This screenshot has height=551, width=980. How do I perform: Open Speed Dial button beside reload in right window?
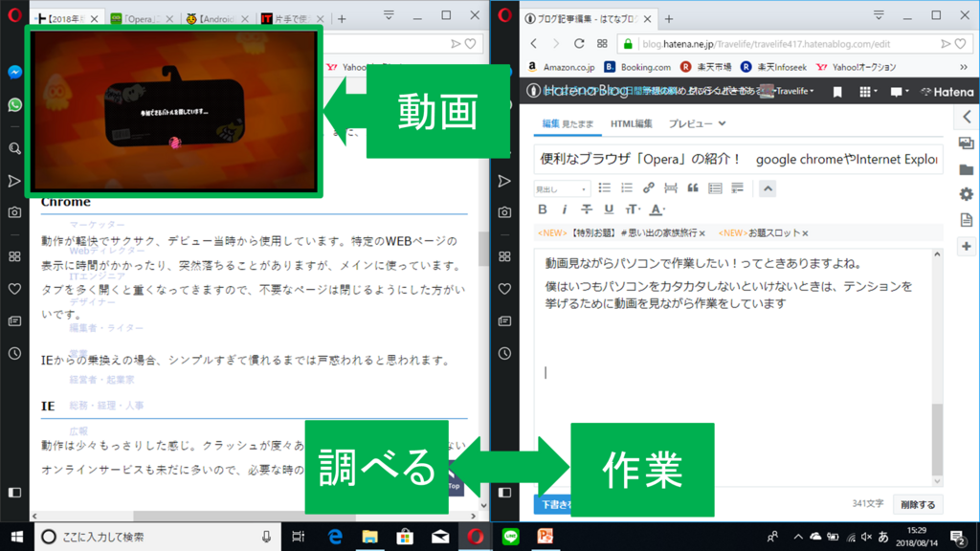pos(603,44)
